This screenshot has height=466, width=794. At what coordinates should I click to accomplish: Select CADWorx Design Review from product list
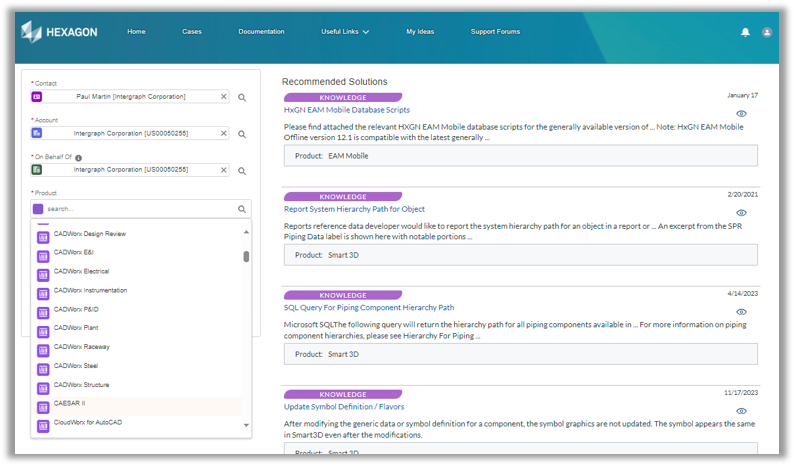(136, 234)
